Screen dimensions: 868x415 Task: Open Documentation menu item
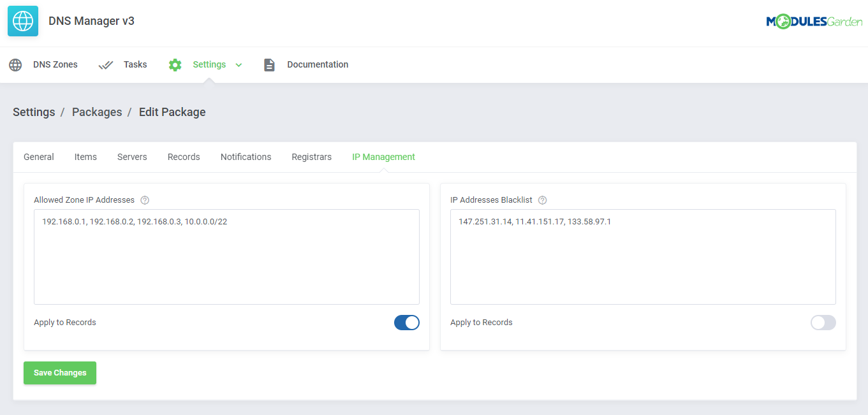tap(318, 65)
